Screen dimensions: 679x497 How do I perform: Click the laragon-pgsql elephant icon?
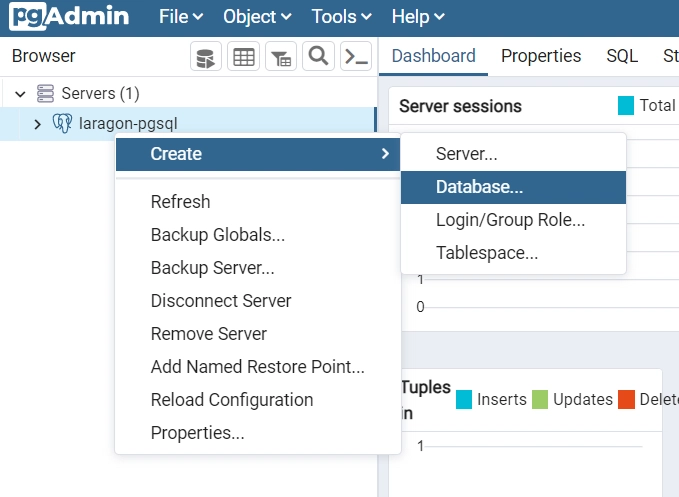tap(62, 123)
